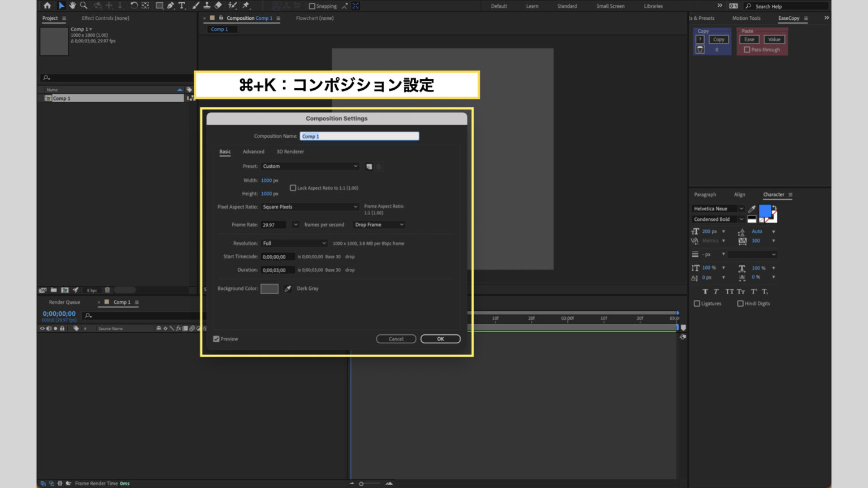Viewport: 868px width, 488px height.
Task: Select the Zoom tool
Action: click(83, 6)
